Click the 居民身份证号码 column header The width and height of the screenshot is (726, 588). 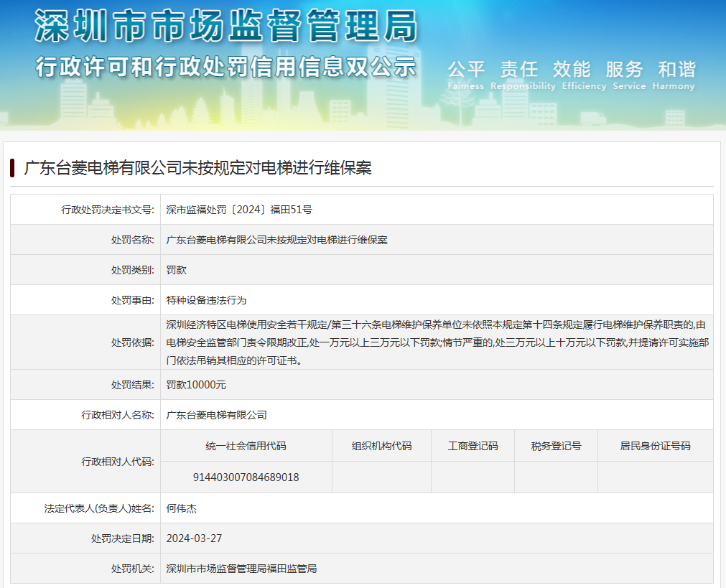click(x=655, y=446)
